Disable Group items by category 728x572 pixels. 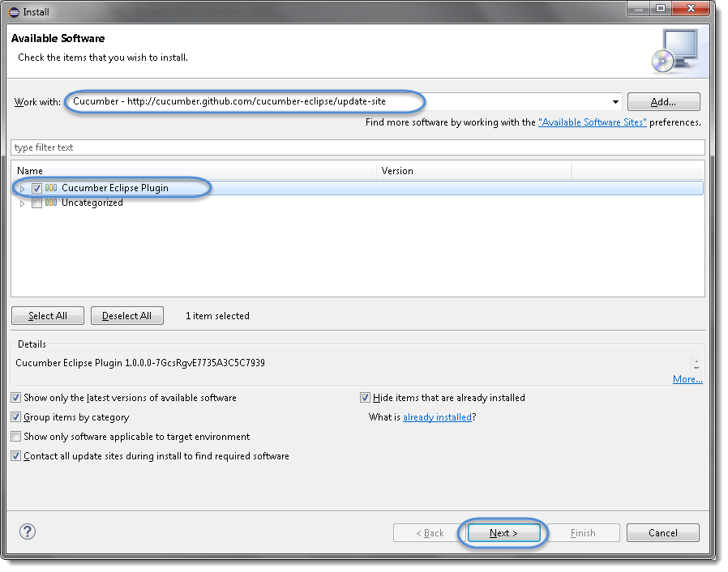(15, 417)
